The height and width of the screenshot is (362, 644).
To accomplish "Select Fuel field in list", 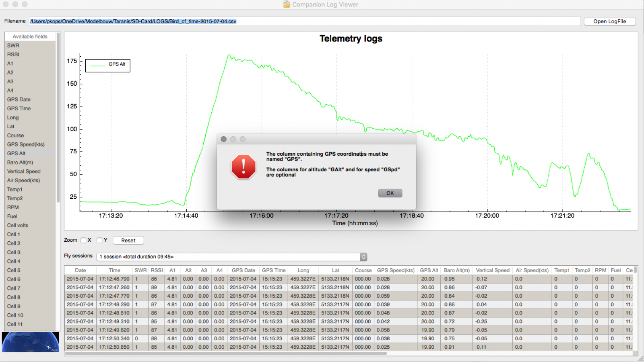I will click(30, 216).
